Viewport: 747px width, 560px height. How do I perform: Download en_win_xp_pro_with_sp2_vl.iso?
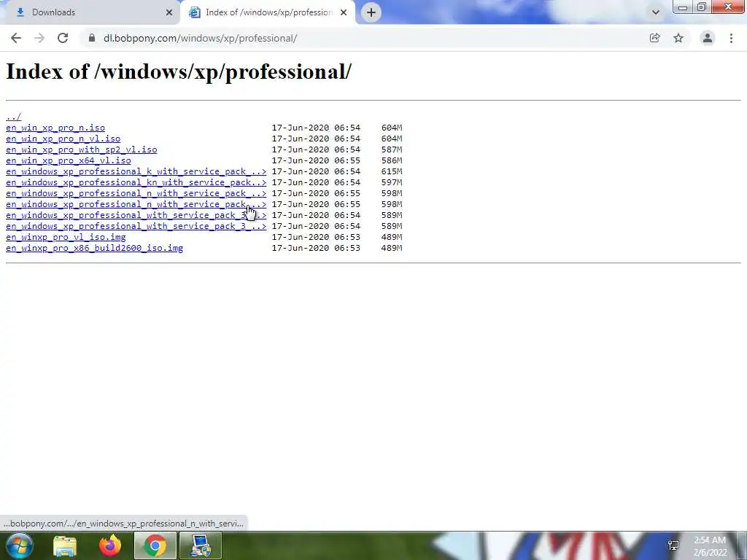point(82,149)
